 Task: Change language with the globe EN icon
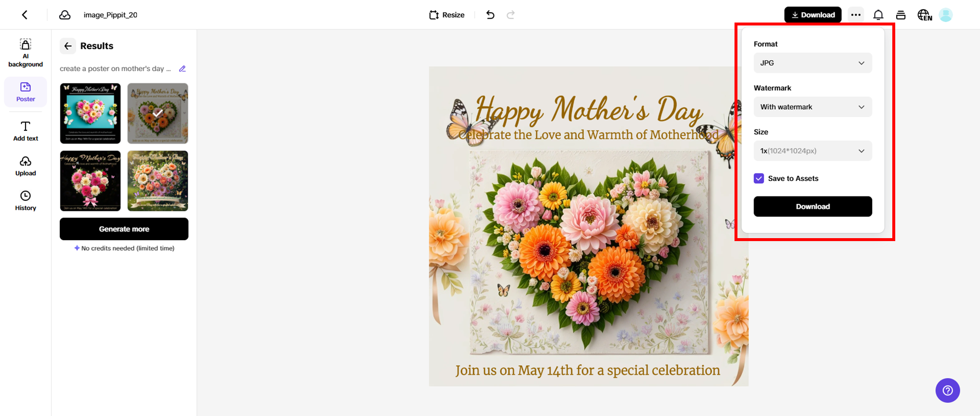coord(925,15)
